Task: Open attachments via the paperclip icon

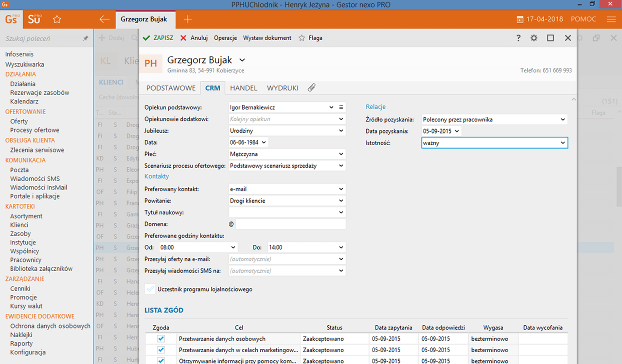Action: point(311,87)
